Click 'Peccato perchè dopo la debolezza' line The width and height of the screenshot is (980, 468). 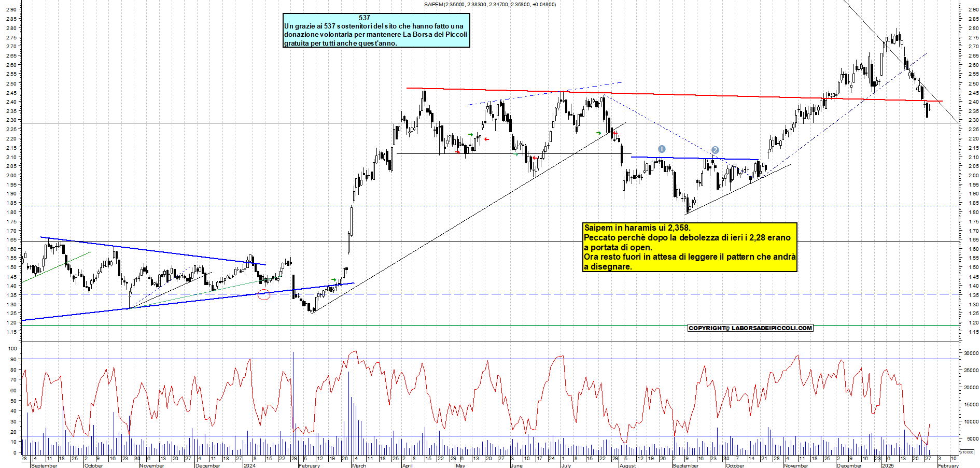point(687,237)
